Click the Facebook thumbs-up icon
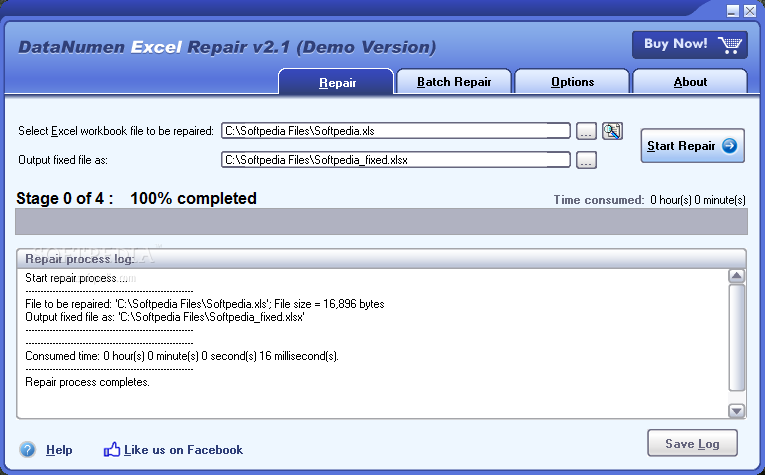The width and height of the screenshot is (765, 475). click(x=112, y=449)
